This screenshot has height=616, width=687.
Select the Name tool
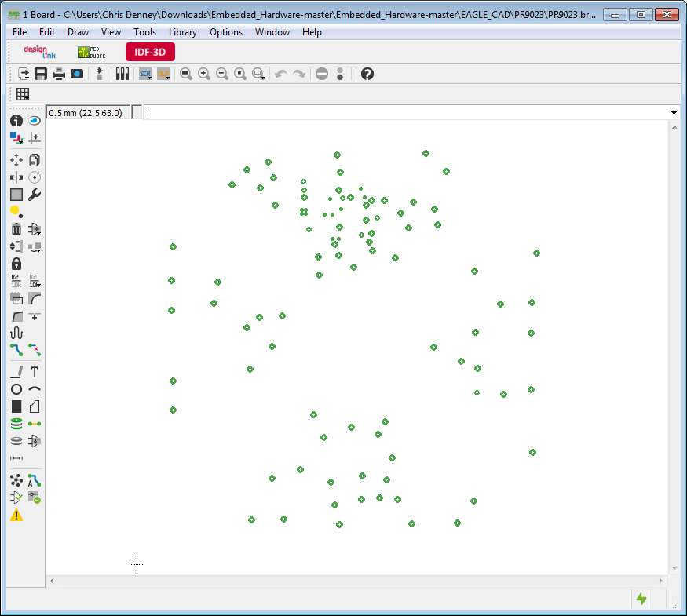point(16,281)
